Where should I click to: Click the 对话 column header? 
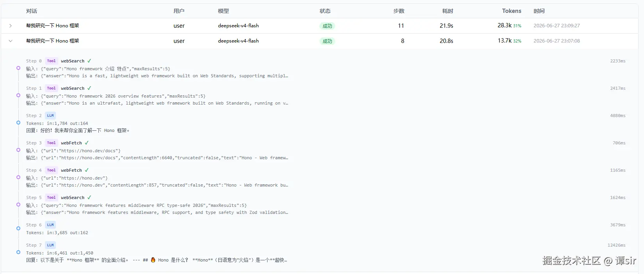(x=32, y=11)
